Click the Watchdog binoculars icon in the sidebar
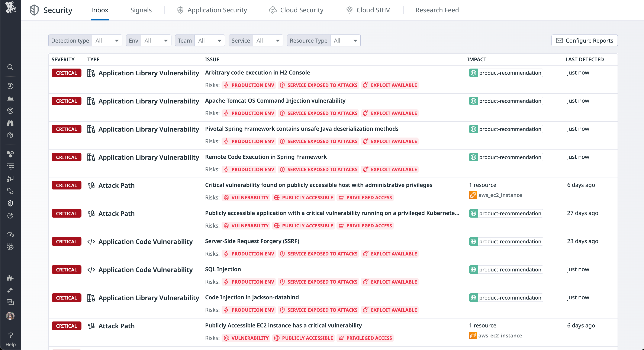Image resolution: width=644 pixels, height=350 pixels. coord(10,123)
